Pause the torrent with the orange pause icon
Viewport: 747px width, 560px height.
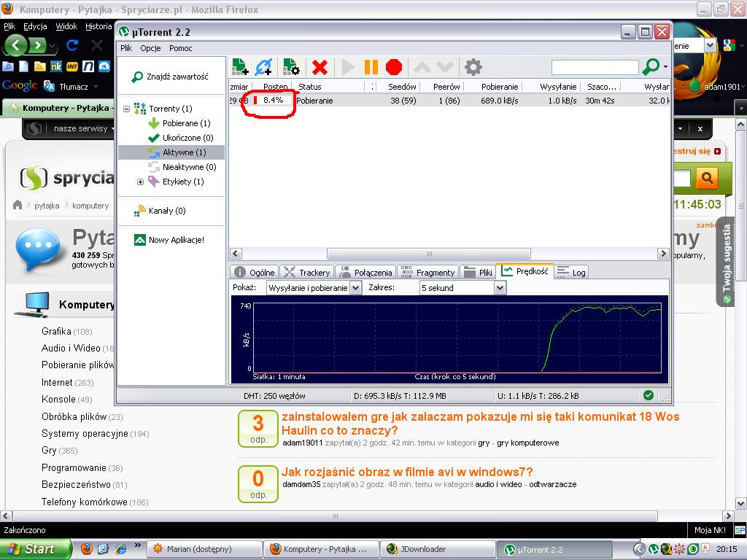371,67
